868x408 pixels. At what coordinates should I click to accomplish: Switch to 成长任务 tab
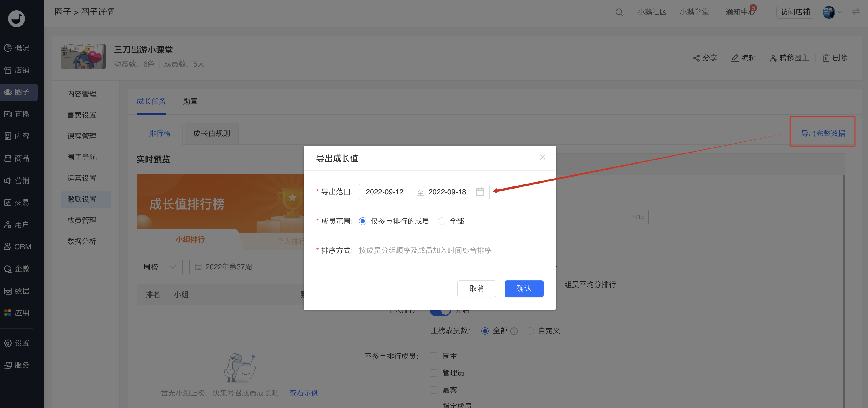tap(151, 101)
